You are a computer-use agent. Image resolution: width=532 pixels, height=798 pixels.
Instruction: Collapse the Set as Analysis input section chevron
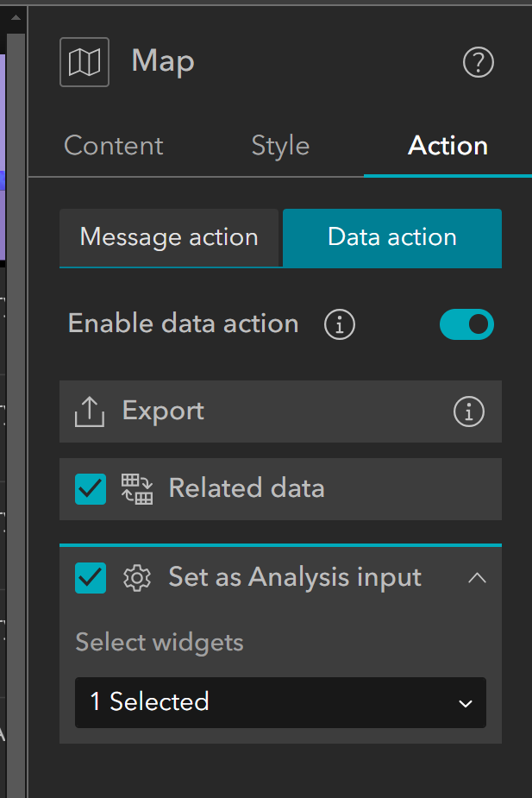click(x=477, y=578)
